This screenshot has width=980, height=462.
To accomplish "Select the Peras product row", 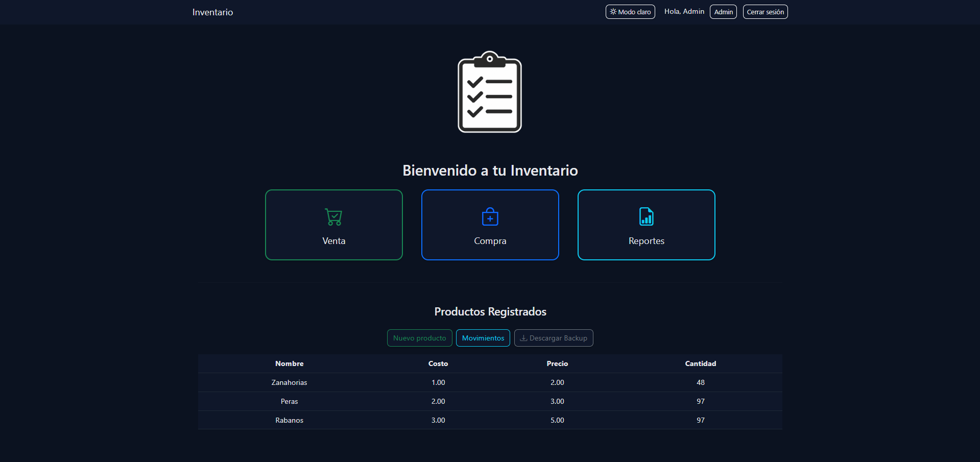I will click(x=490, y=401).
